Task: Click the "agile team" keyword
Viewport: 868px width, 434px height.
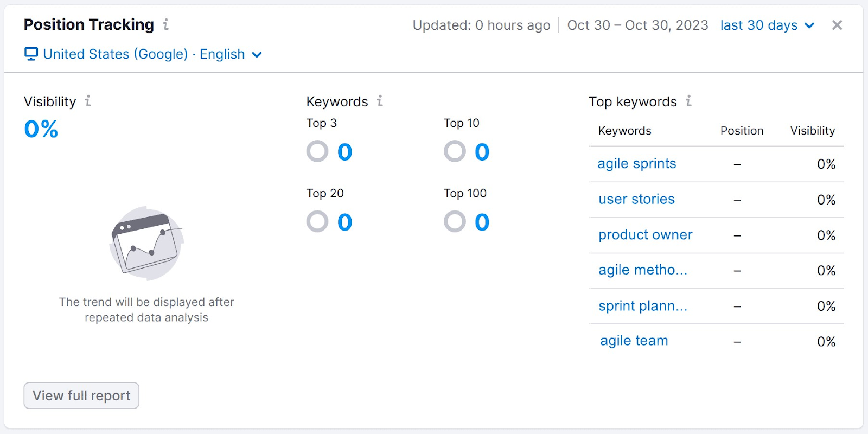Action: [633, 341]
